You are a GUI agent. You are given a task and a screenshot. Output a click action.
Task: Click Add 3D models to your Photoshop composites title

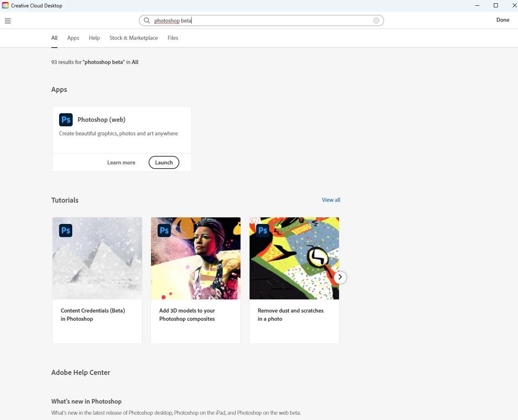pos(187,315)
